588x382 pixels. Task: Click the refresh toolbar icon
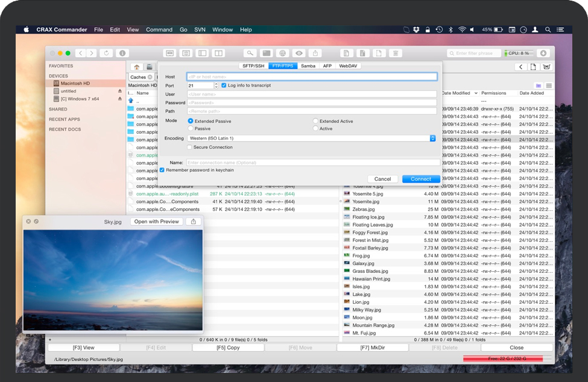tap(106, 53)
